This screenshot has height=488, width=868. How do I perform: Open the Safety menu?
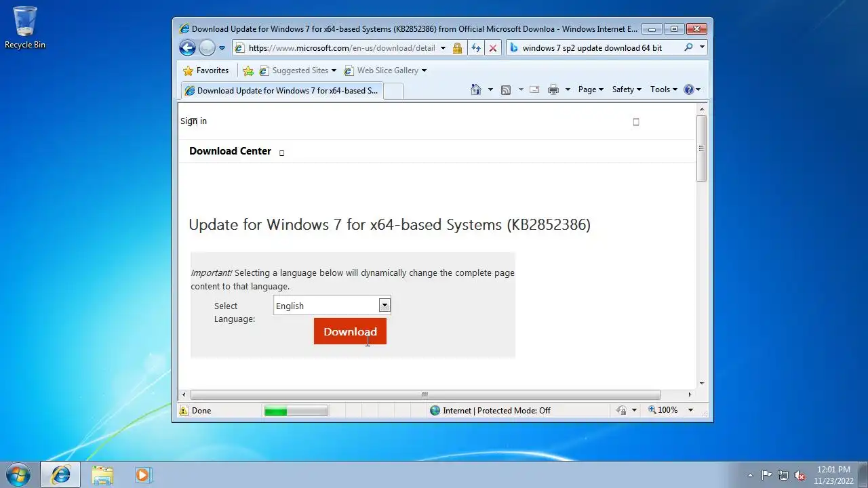(x=627, y=89)
